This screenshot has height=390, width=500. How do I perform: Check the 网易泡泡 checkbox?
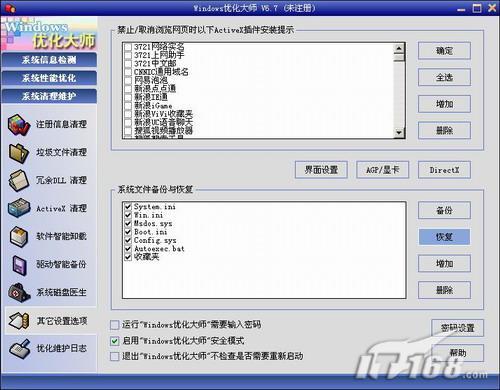click(x=128, y=80)
